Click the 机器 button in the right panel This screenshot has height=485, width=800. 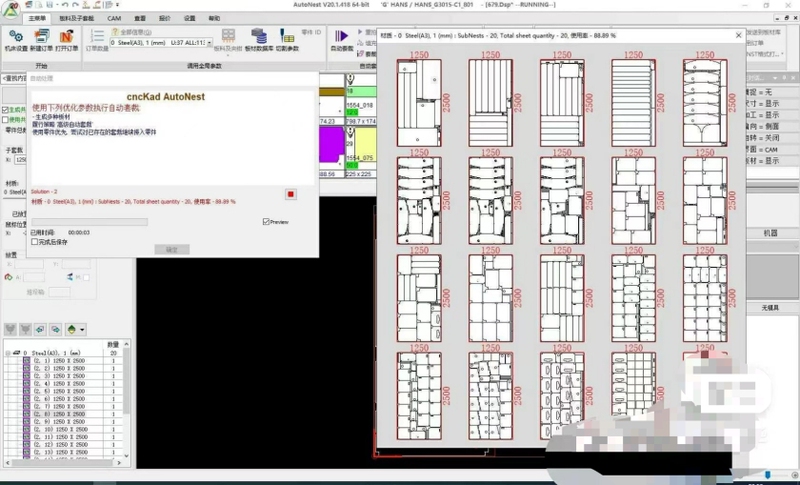(770, 233)
